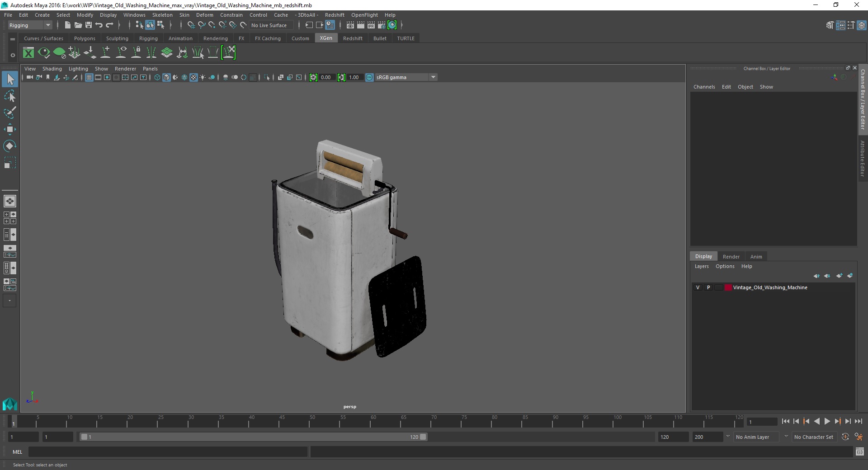The image size is (868, 470).
Task: Open the Anim tab in layer editor
Action: tap(756, 256)
